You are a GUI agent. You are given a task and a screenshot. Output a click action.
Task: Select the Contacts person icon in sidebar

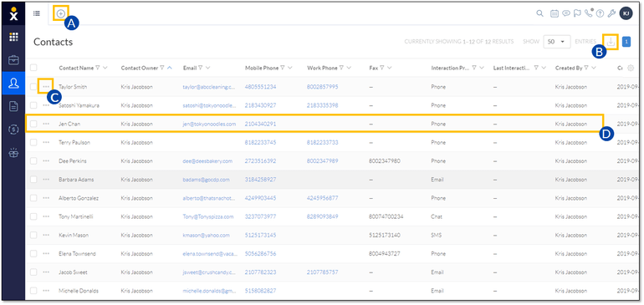point(13,84)
